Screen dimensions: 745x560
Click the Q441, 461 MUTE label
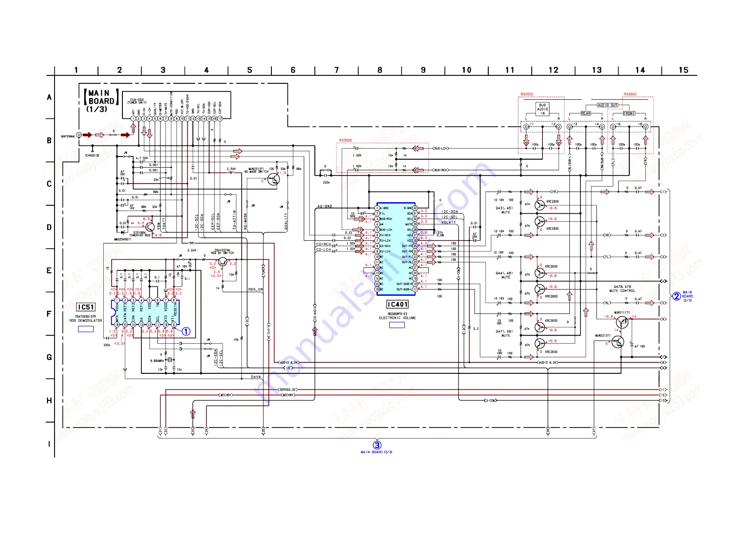click(505, 275)
